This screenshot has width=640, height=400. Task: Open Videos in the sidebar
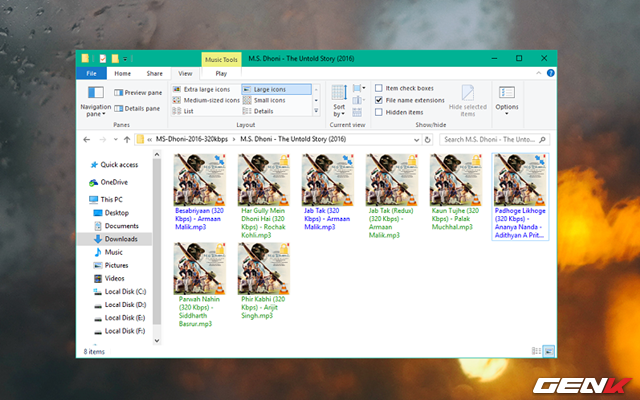click(x=109, y=278)
